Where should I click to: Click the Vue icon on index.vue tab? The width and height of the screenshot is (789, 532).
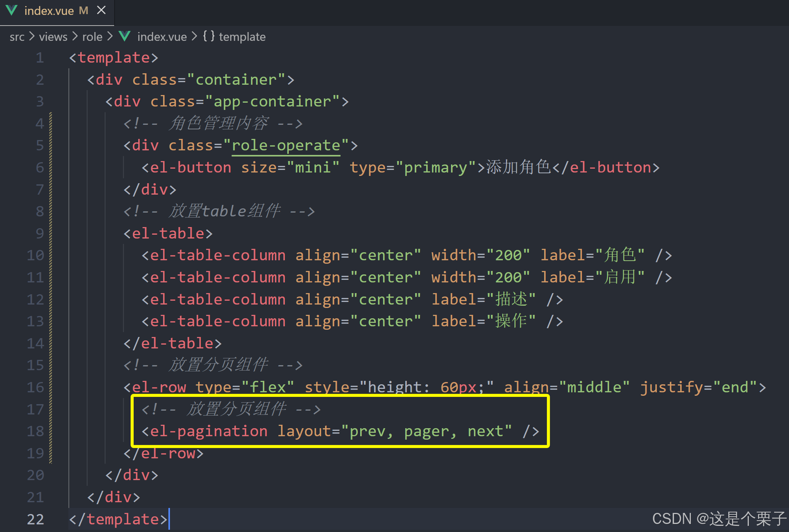(x=12, y=10)
